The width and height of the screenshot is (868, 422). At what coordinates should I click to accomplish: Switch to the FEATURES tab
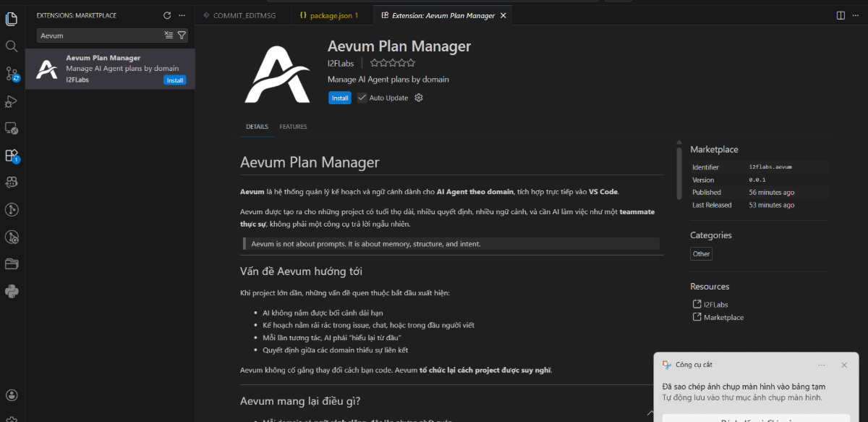point(293,127)
